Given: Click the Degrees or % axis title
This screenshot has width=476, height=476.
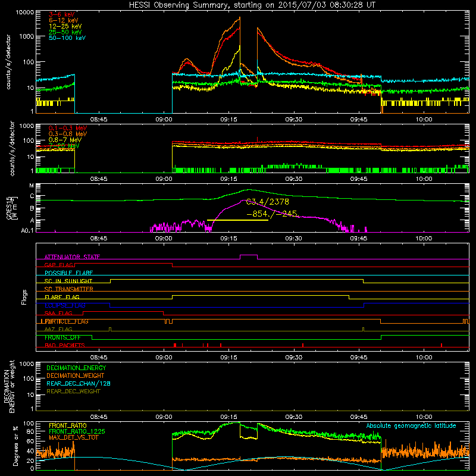Looking at the screenshot, I should (x=15, y=446).
